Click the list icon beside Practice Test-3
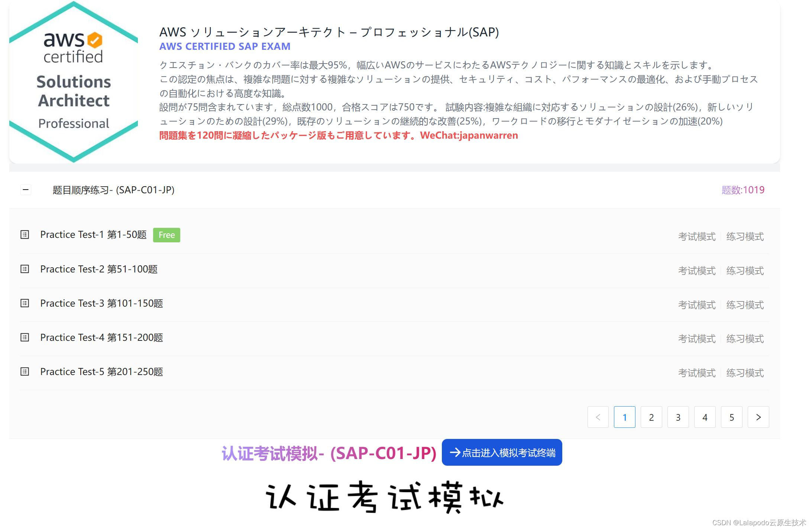The width and height of the screenshot is (812, 530). click(x=25, y=303)
